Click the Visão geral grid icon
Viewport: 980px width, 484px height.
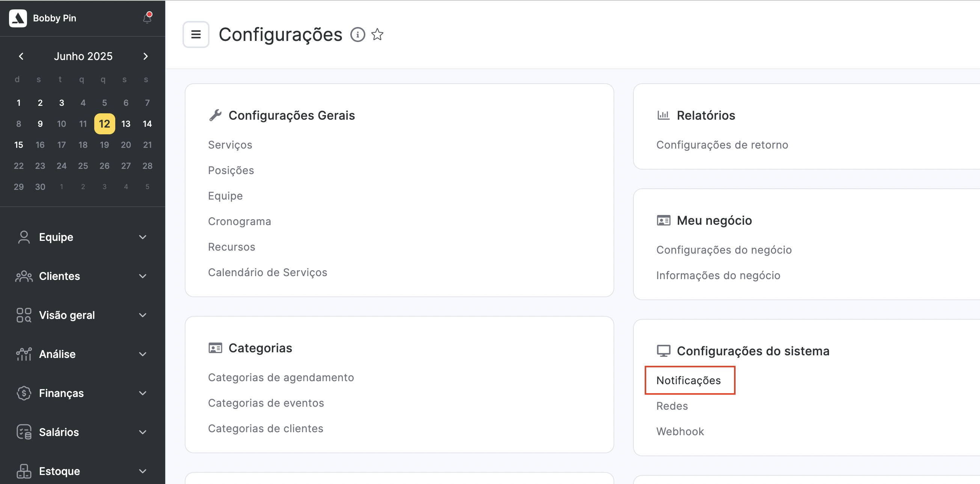[x=24, y=315]
